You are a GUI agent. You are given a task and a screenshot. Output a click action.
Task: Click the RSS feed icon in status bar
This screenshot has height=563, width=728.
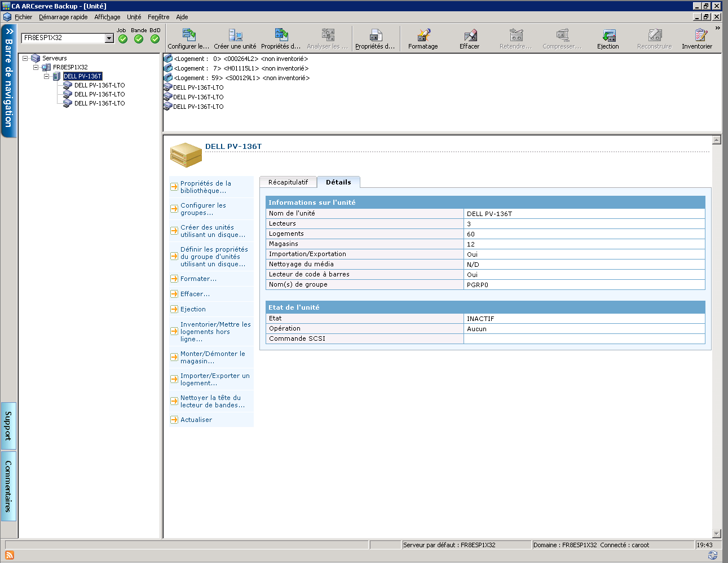point(9,555)
